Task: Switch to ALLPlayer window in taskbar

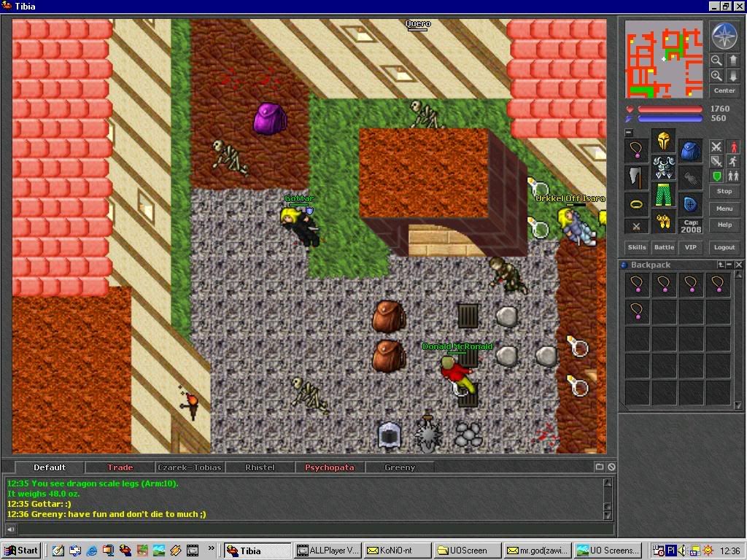Action: [328, 551]
